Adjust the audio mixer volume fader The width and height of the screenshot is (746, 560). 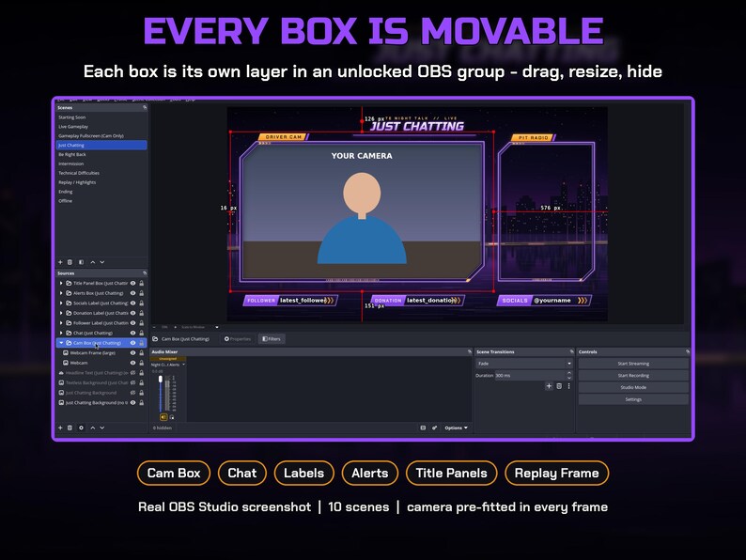161,380
